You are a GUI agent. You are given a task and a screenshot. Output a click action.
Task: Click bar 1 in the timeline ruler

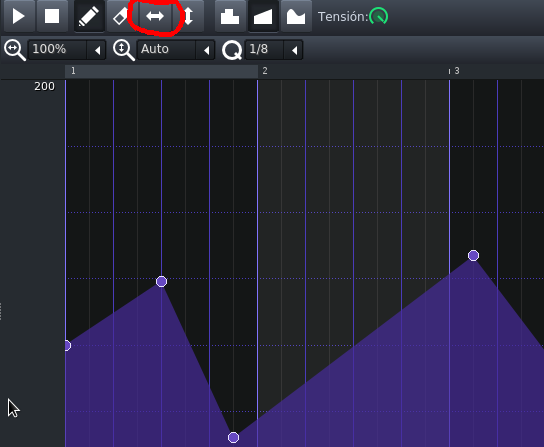point(73,71)
